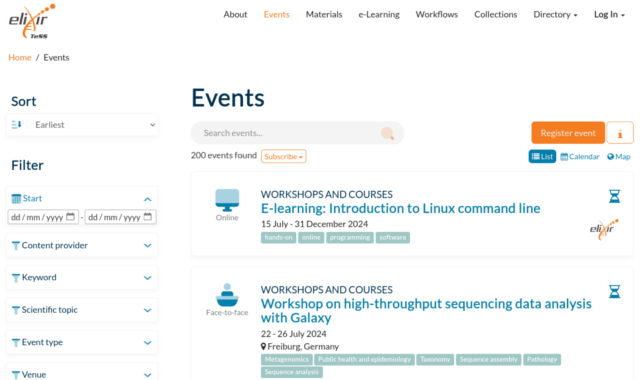Open the Sort dropdown showing Earliest
The height and width of the screenshot is (380, 640).
tap(82, 125)
